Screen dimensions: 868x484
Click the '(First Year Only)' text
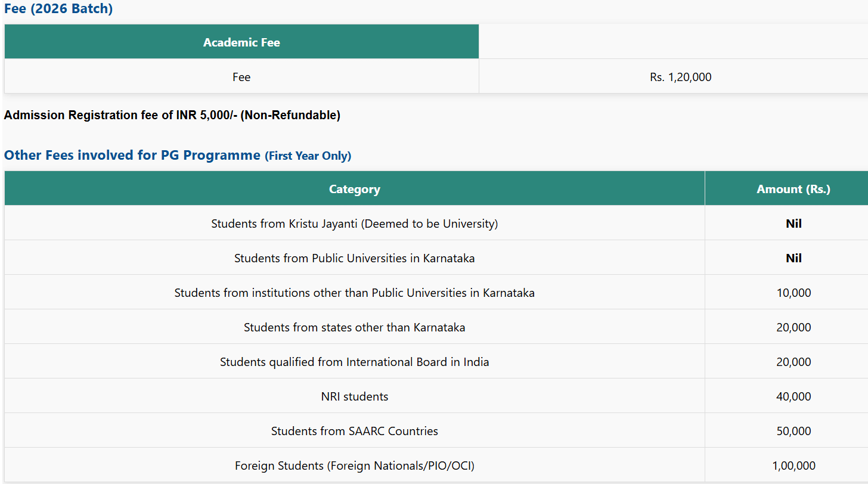[308, 156]
